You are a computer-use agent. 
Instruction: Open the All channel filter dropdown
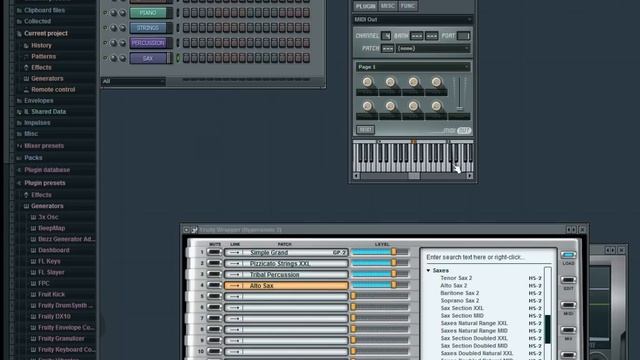coord(133,82)
